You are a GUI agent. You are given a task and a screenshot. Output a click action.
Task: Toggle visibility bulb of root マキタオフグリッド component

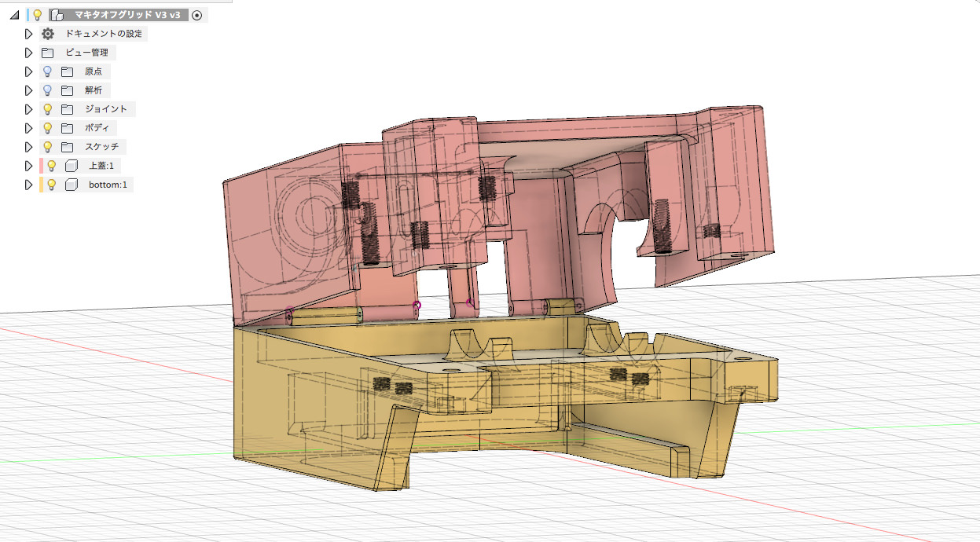[37, 15]
